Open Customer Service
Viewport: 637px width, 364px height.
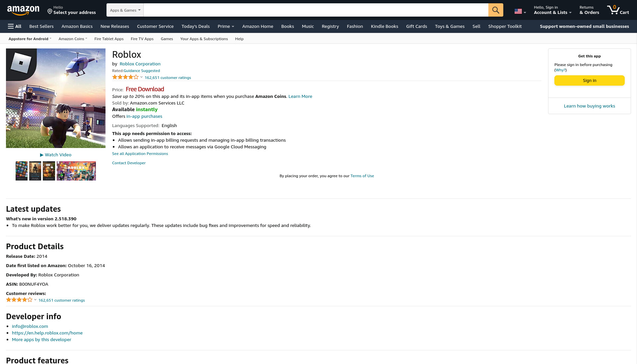(155, 26)
